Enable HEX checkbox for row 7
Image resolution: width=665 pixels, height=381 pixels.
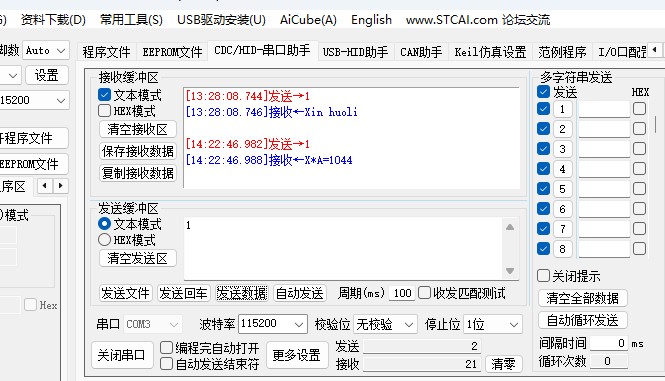pyautogui.click(x=640, y=229)
